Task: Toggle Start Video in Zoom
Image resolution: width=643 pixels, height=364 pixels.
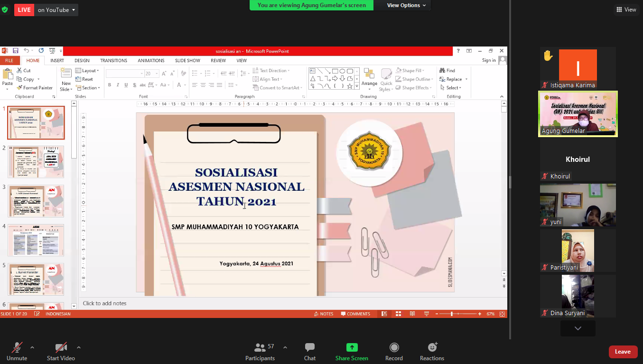Action: [61, 352]
